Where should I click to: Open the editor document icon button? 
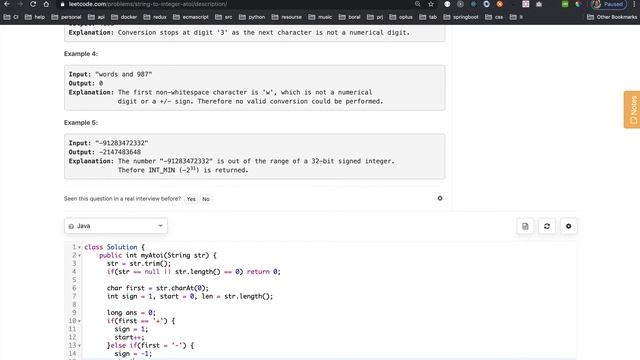[525, 226]
